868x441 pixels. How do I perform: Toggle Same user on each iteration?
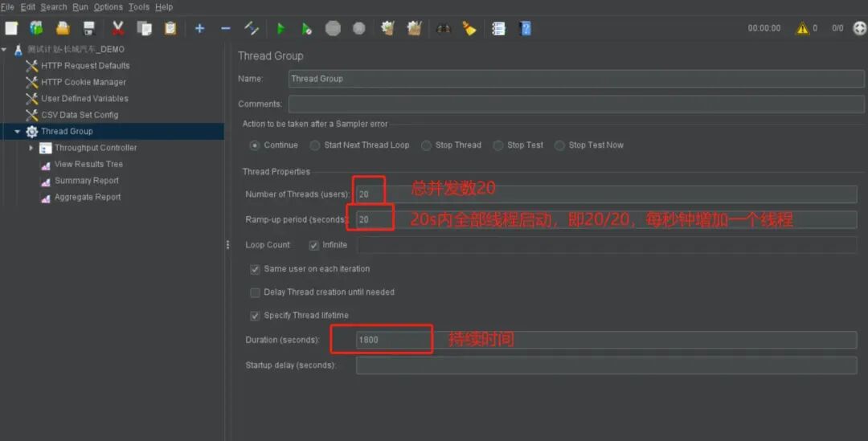(x=255, y=269)
